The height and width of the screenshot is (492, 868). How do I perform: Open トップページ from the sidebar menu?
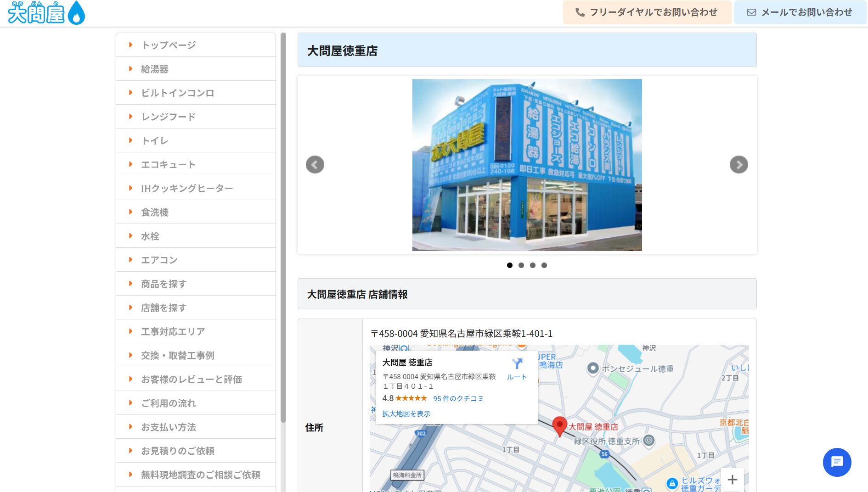[196, 45]
